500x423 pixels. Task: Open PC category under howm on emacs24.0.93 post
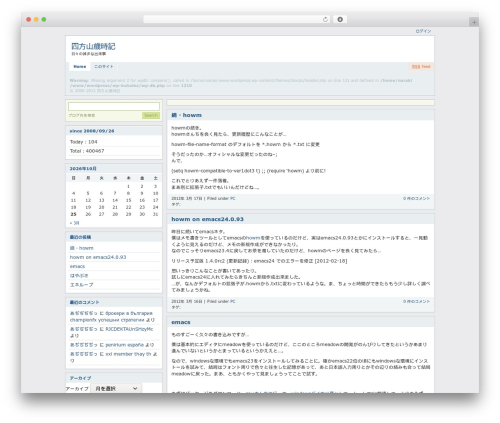coord(233,301)
